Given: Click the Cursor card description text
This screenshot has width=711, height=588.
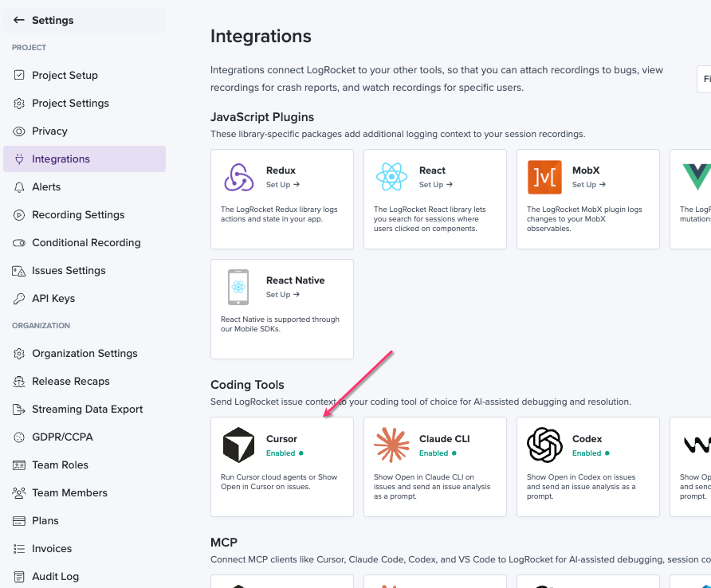Looking at the screenshot, I should [279, 482].
